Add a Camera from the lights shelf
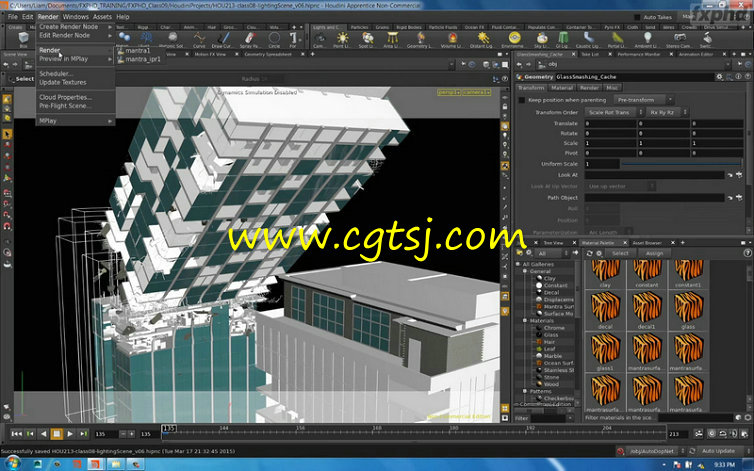The image size is (754, 471). tap(319, 39)
